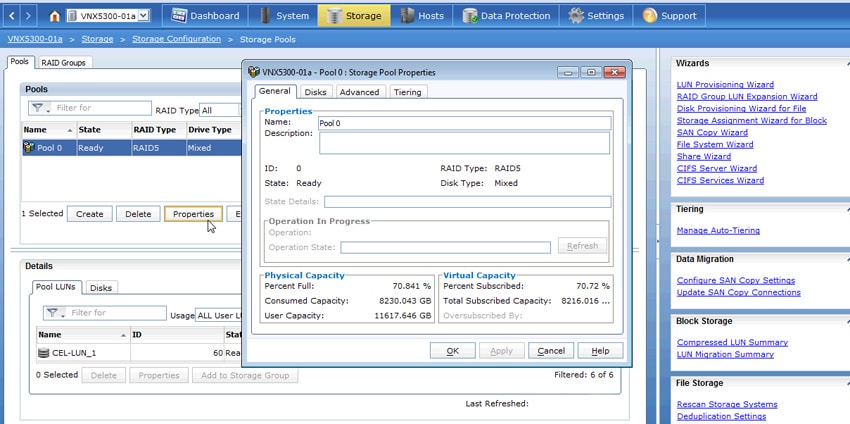Click the Details 'Filter for' text field
This screenshot has width=850, height=424.
coord(117,313)
